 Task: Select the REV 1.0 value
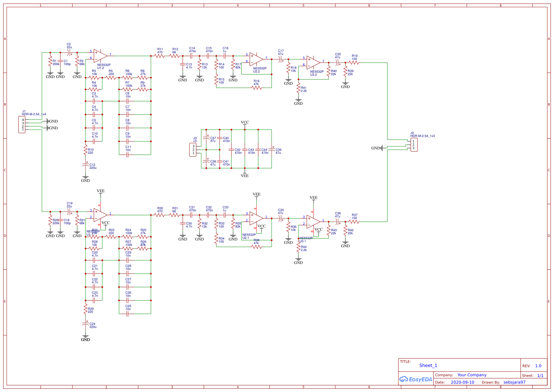[x=538, y=366]
